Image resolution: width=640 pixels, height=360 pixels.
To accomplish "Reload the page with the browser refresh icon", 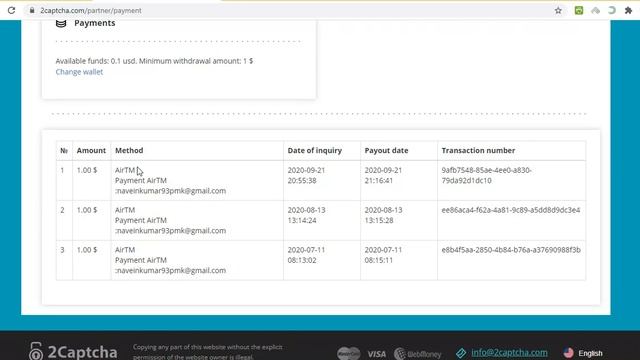I will pos(11,11).
